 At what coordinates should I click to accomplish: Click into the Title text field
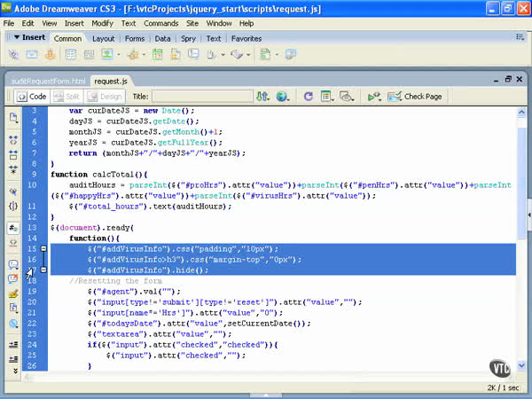(201, 96)
